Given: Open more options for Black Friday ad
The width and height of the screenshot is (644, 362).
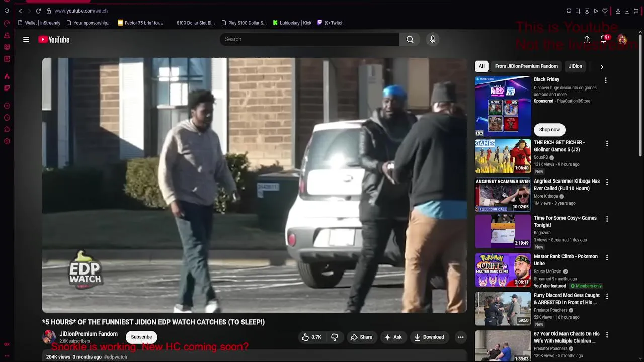Looking at the screenshot, I should [606, 80].
